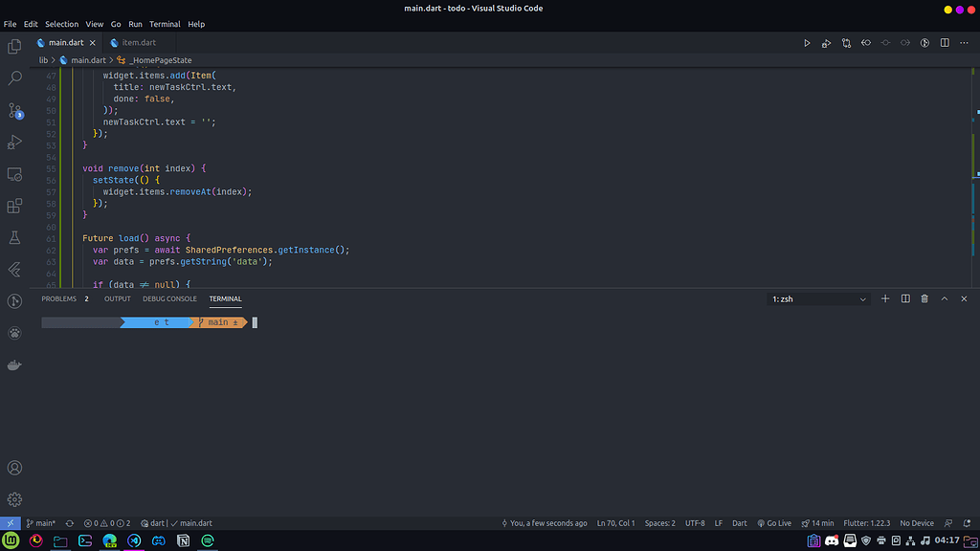Split the editor using the toolbar icon
Viewport: 980px width, 551px height.
pyautogui.click(x=944, y=42)
